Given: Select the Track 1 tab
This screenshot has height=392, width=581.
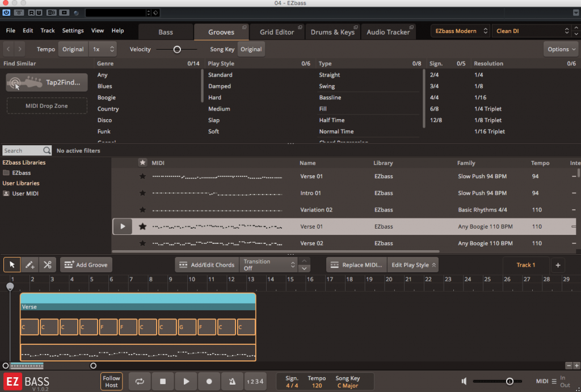Looking at the screenshot, I should coord(526,265).
